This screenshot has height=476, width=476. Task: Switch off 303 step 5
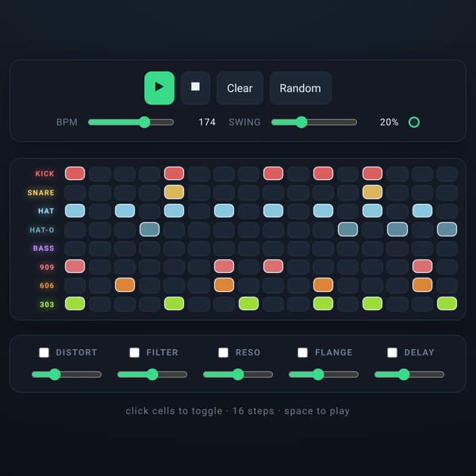[x=174, y=304]
